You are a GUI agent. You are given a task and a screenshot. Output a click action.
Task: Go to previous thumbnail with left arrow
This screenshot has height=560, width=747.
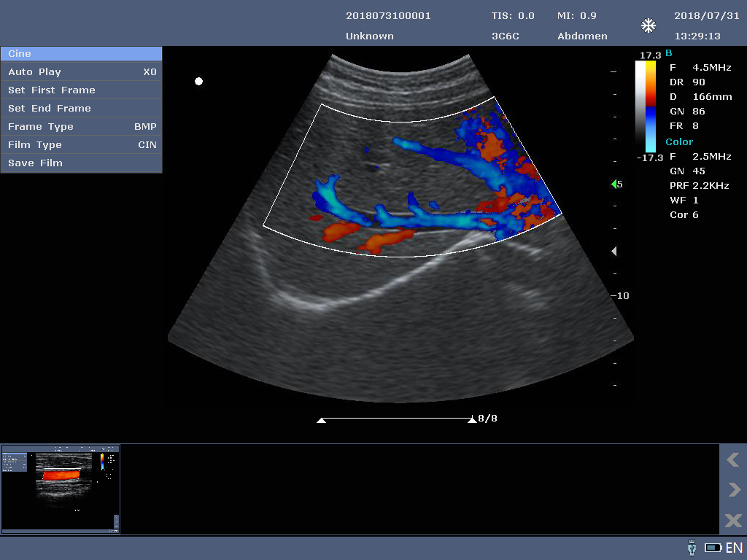click(732, 459)
